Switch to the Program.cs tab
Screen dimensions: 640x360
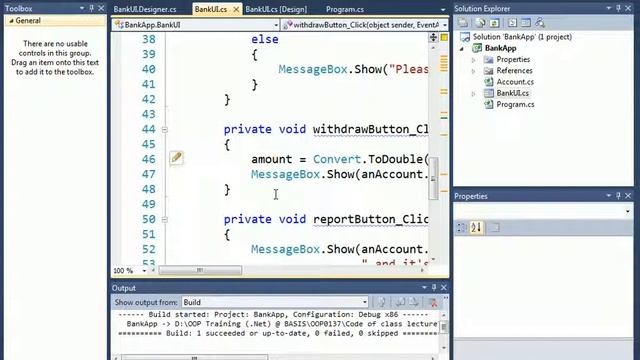click(345, 9)
